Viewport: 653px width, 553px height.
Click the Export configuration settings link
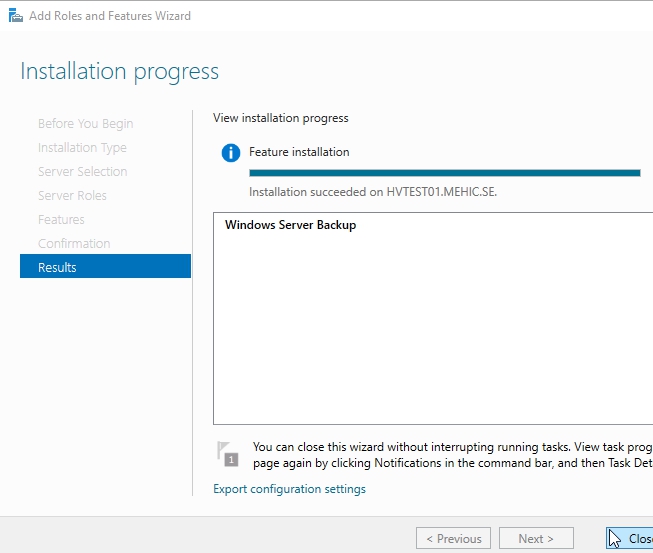click(x=289, y=489)
